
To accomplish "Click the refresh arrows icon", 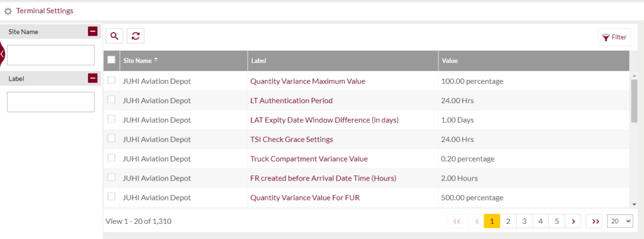I will [x=136, y=36].
